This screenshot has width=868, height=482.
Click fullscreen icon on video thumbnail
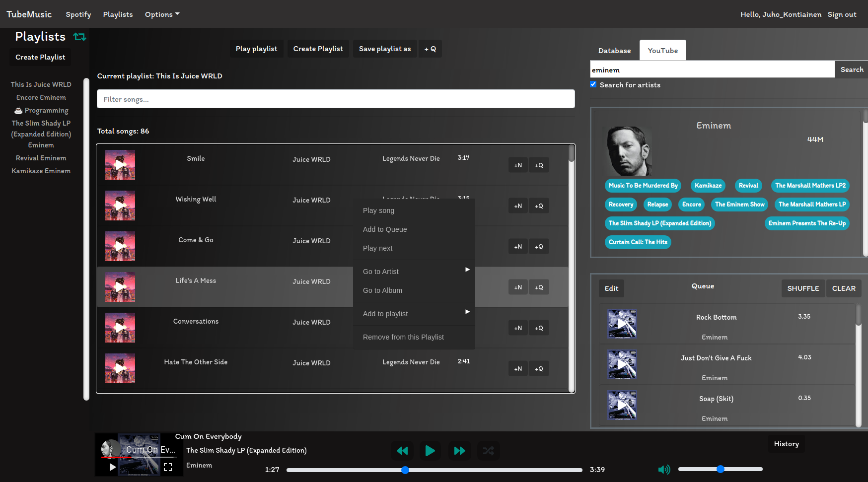click(168, 467)
